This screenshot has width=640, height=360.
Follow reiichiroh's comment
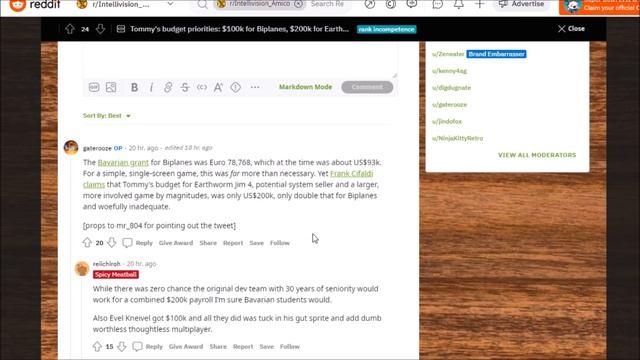click(290, 347)
